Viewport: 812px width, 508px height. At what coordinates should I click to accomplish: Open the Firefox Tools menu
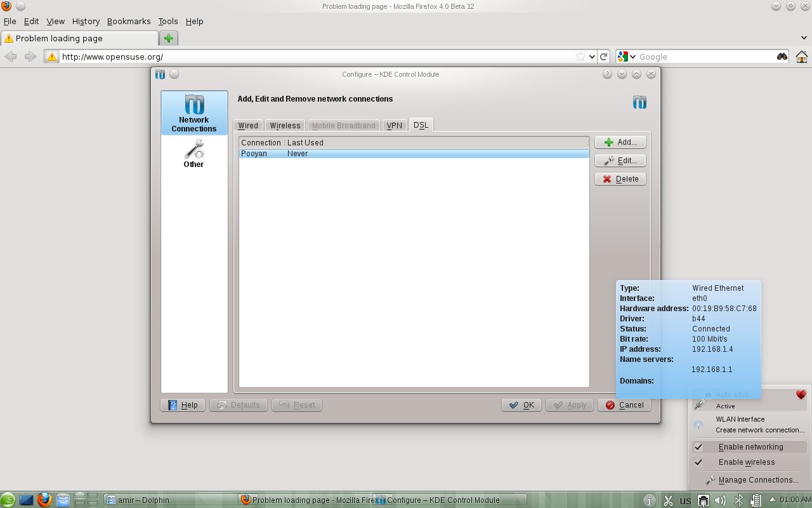pos(168,21)
